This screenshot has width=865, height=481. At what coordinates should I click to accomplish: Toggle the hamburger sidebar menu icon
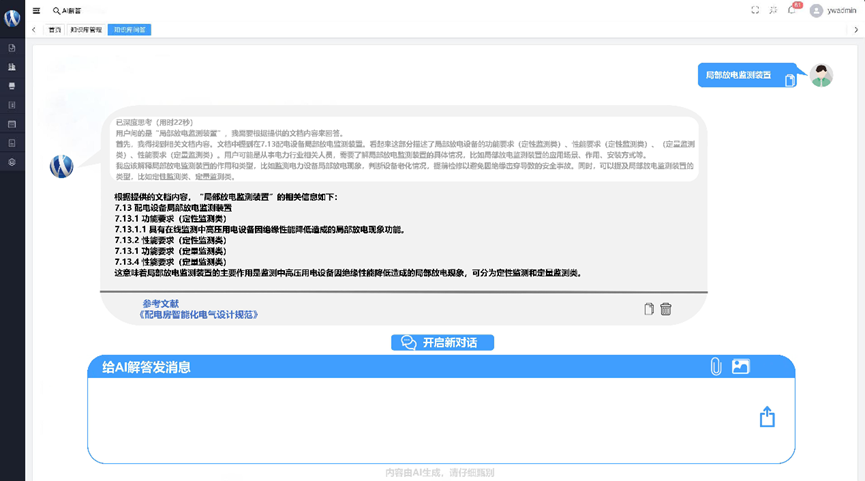[x=36, y=10]
